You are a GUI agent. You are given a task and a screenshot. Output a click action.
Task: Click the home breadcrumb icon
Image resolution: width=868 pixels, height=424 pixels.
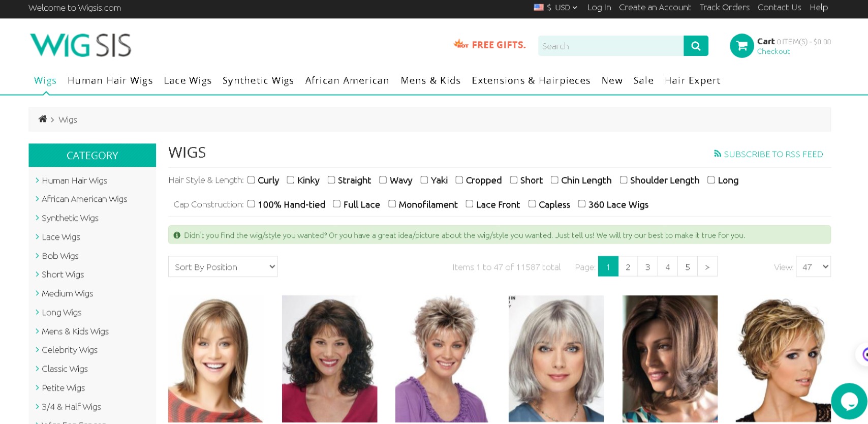click(43, 119)
